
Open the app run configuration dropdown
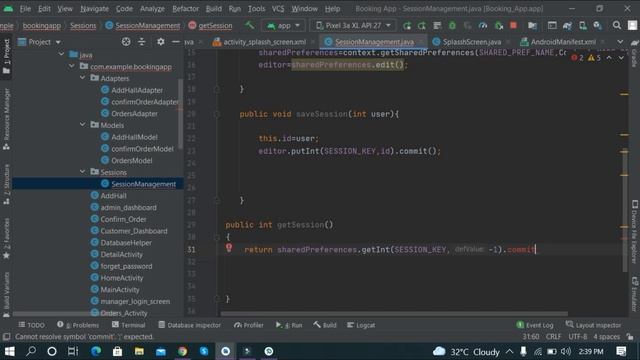[282, 26]
